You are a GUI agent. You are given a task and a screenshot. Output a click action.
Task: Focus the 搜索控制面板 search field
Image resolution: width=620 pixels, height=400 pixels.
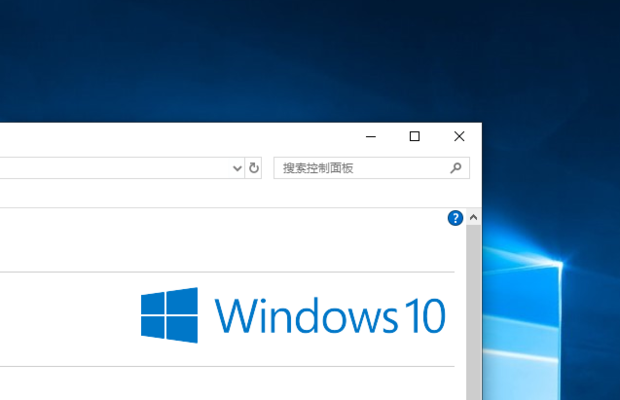pos(371,168)
